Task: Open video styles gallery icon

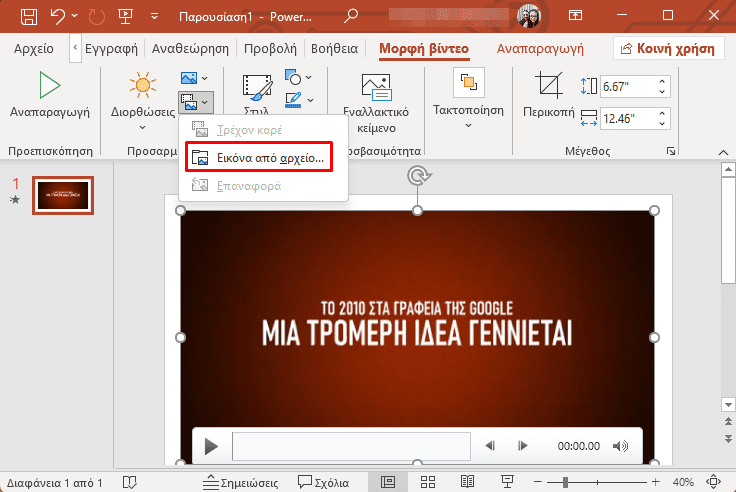Action: [x=257, y=87]
